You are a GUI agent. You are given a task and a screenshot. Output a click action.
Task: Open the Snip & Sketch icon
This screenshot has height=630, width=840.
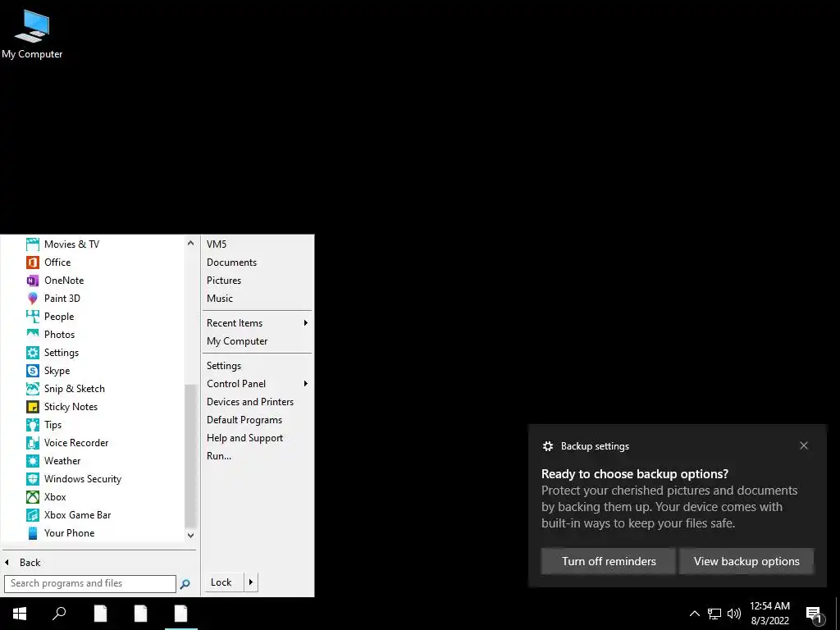tap(33, 388)
